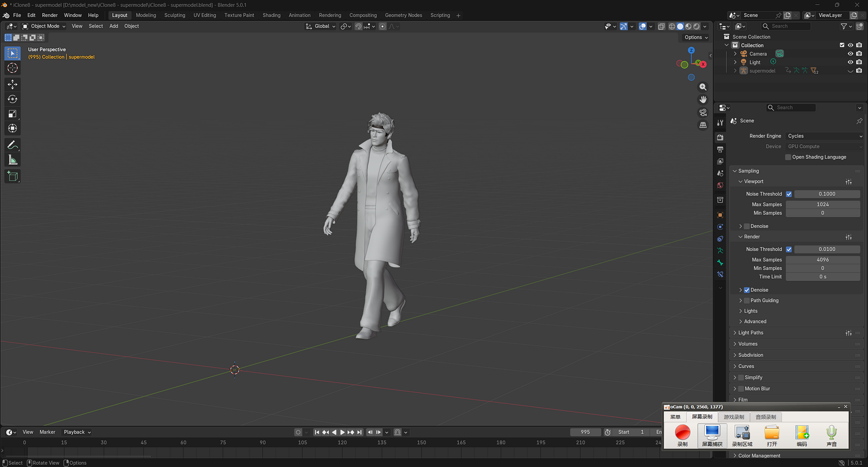Play the animation forward
This screenshot has width=868, height=467.
pyautogui.click(x=343, y=432)
